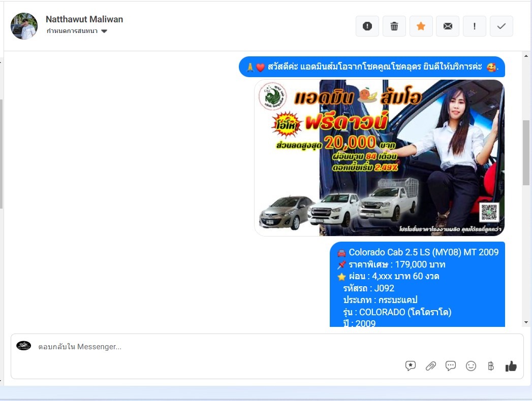532x401 pixels.
Task: Expand กำหนดการสนทนา dropdown
Action: [x=77, y=31]
